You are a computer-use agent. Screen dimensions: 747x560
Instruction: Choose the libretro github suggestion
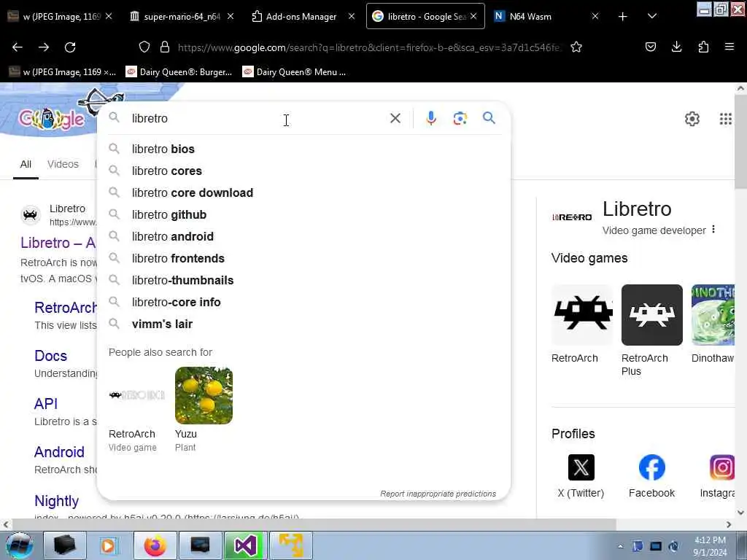[x=304, y=215]
